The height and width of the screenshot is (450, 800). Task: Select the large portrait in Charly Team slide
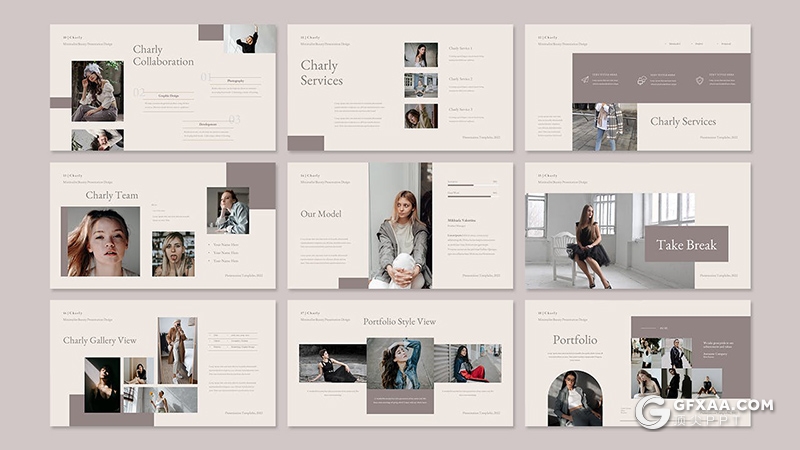click(x=99, y=241)
